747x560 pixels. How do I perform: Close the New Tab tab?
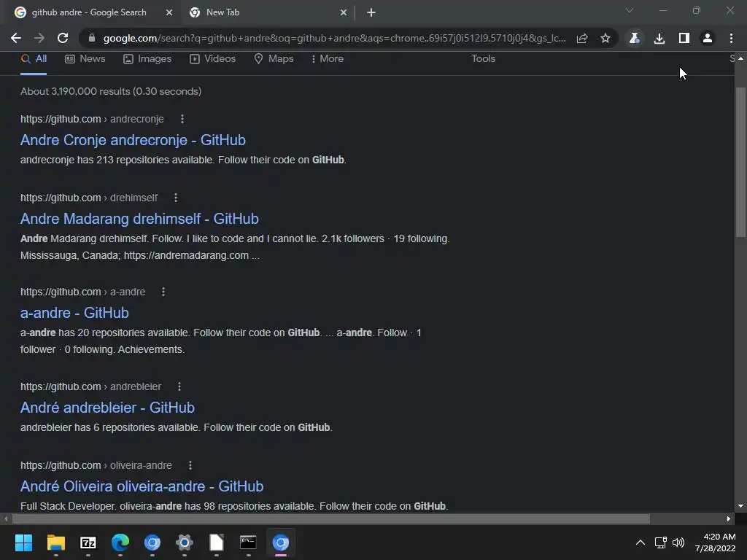click(344, 12)
